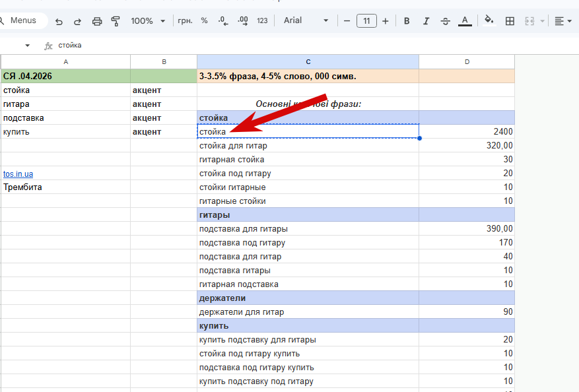
Task: Select cell гитарная подставка
Action: click(x=308, y=284)
